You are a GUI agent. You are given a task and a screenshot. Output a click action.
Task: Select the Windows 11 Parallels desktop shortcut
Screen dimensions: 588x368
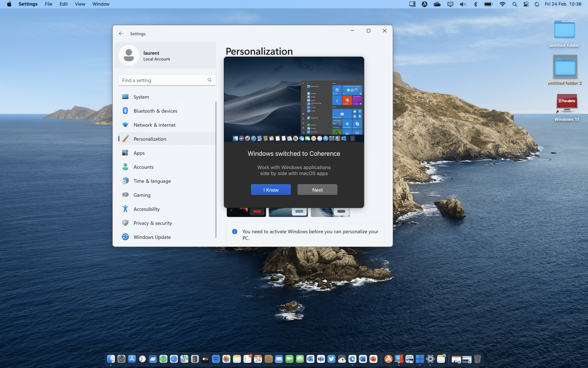pyautogui.click(x=566, y=107)
